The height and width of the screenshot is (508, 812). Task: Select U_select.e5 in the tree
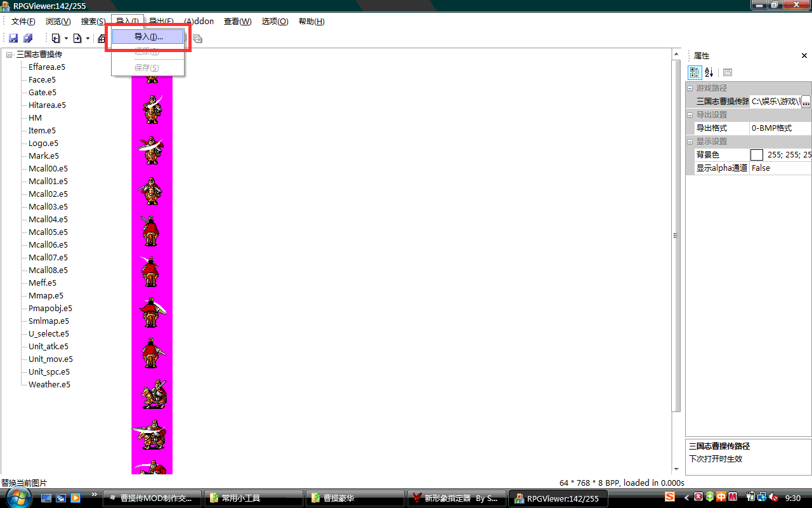49,333
